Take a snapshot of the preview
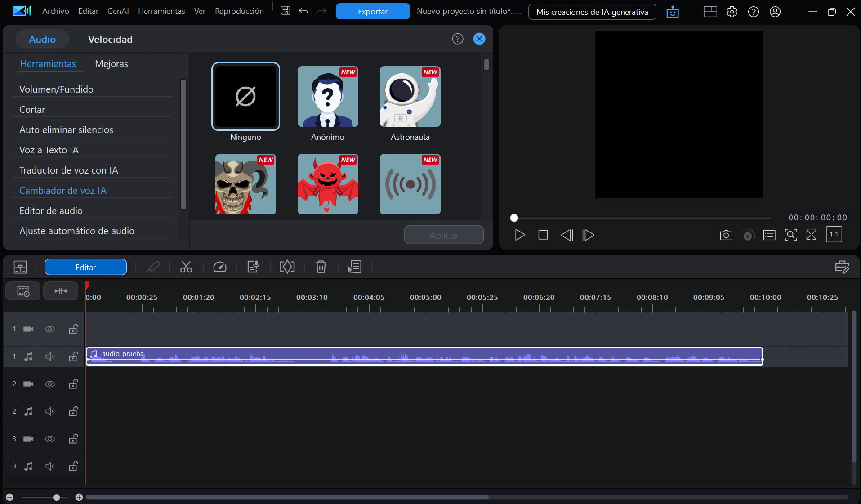Screen dimensions: 861x504 point(726,235)
